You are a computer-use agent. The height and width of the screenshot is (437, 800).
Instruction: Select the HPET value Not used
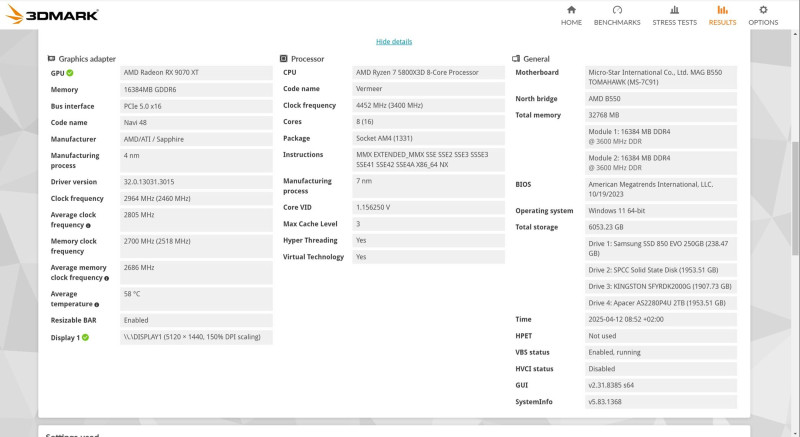point(661,336)
